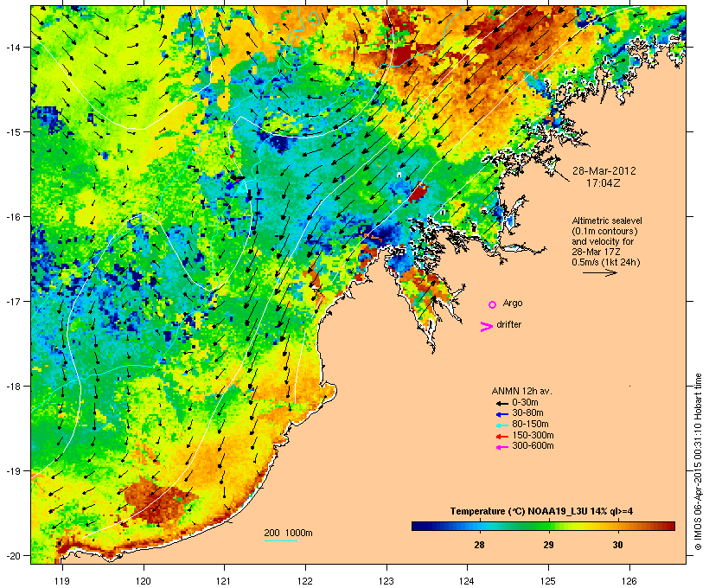Image resolution: width=709 pixels, height=588 pixels.
Task: Click the 'Argo' legend label
Action: pos(513,303)
